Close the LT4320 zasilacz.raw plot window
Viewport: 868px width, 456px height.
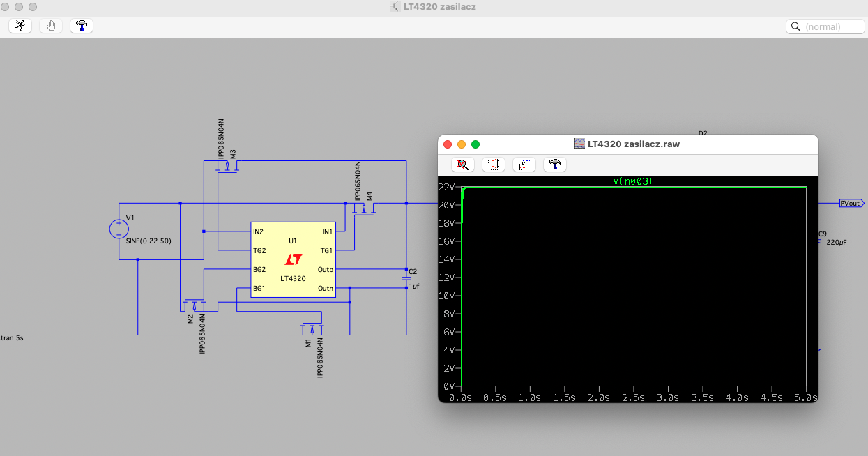448,144
